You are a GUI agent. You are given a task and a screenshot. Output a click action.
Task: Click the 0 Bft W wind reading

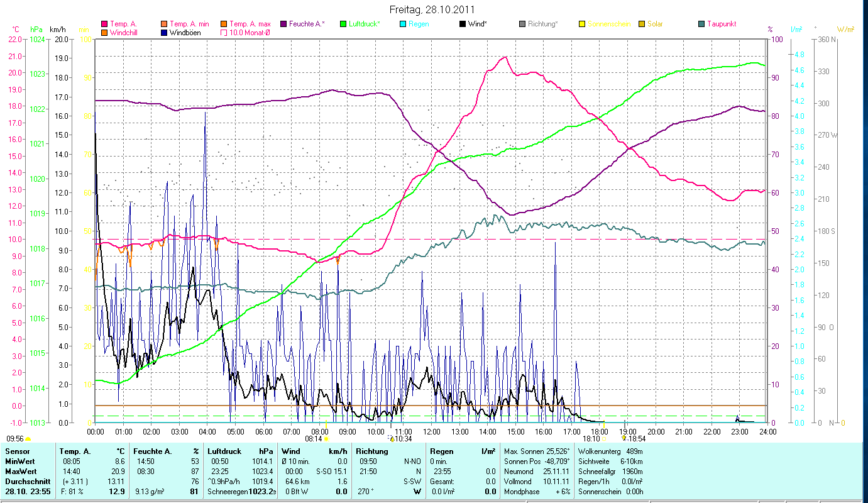297,492
